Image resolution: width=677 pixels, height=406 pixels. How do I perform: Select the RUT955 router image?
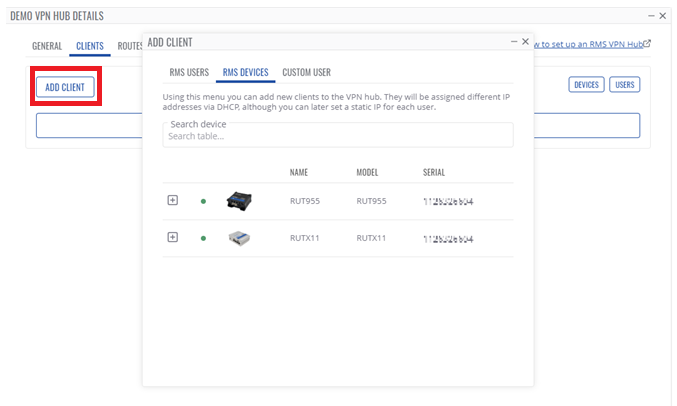(238, 199)
